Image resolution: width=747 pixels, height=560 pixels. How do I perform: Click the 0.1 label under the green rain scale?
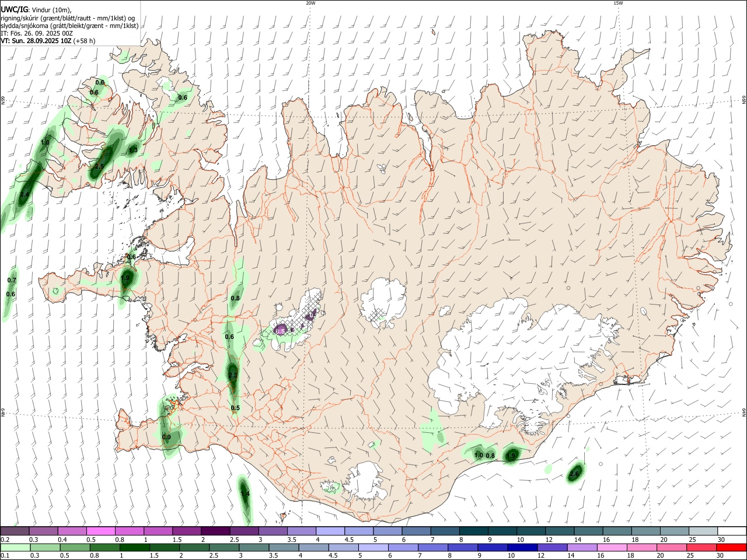coord(5,556)
